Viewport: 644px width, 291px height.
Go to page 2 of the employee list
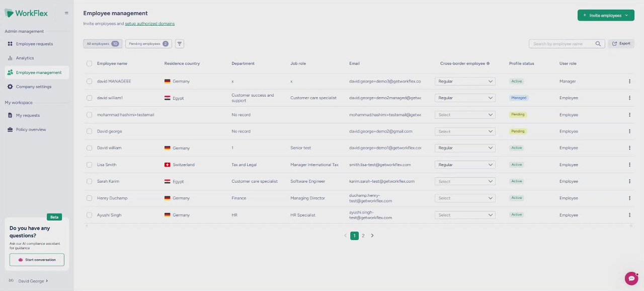click(x=363, y=236)
